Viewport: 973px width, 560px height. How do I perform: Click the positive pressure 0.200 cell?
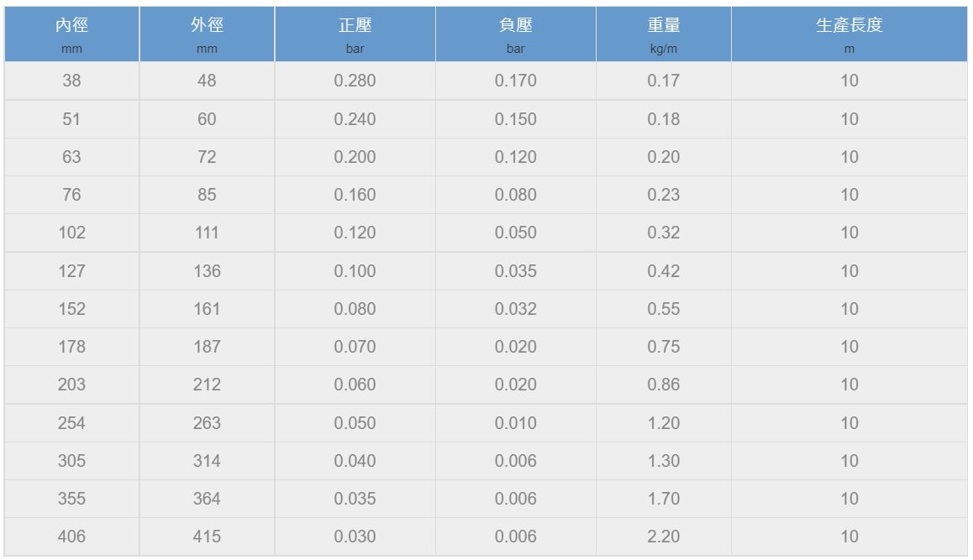point(355,157)
